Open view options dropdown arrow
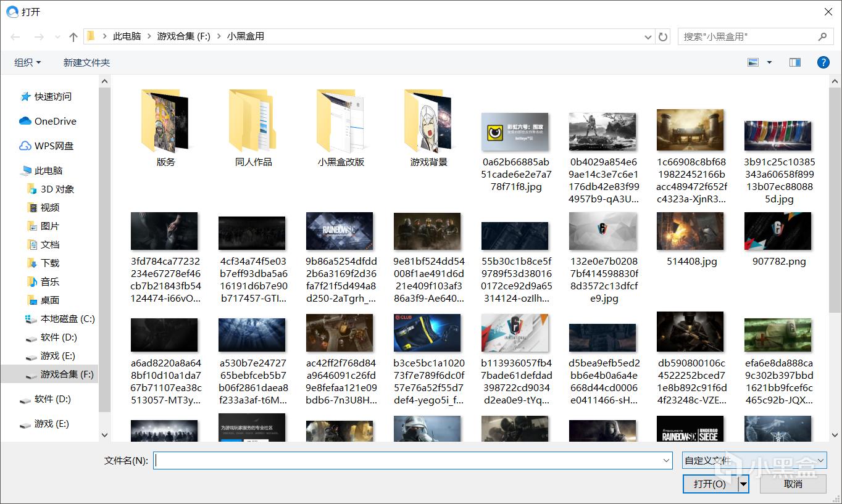Viewport: 842px width, 504px height. (769, 62)
